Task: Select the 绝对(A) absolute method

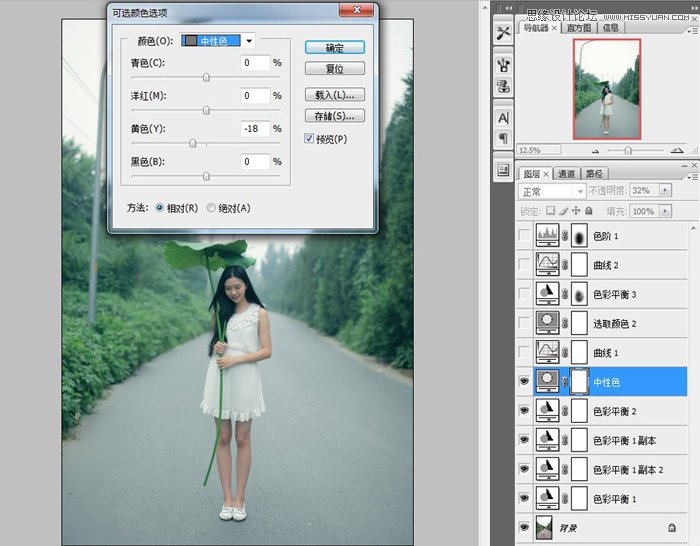Action: pos(211,208)
